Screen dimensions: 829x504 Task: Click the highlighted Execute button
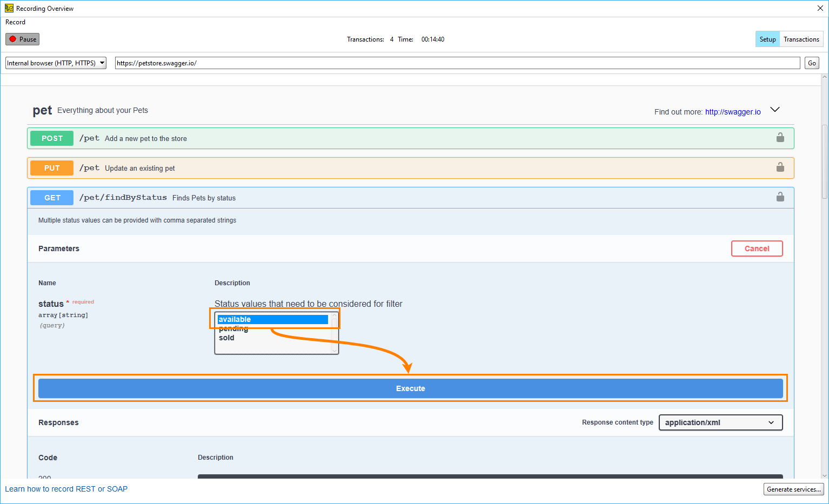click(410, 388)
